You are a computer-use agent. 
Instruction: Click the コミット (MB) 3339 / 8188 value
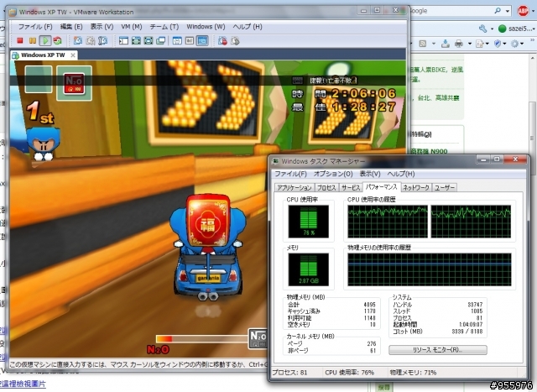[x=467, y=332]
